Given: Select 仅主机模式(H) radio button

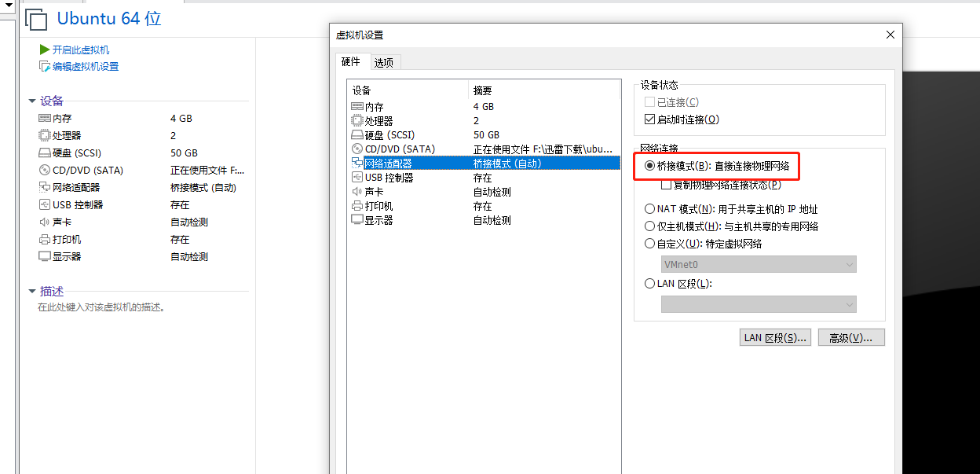Looking at the screenshot, I should pos(649,226).
